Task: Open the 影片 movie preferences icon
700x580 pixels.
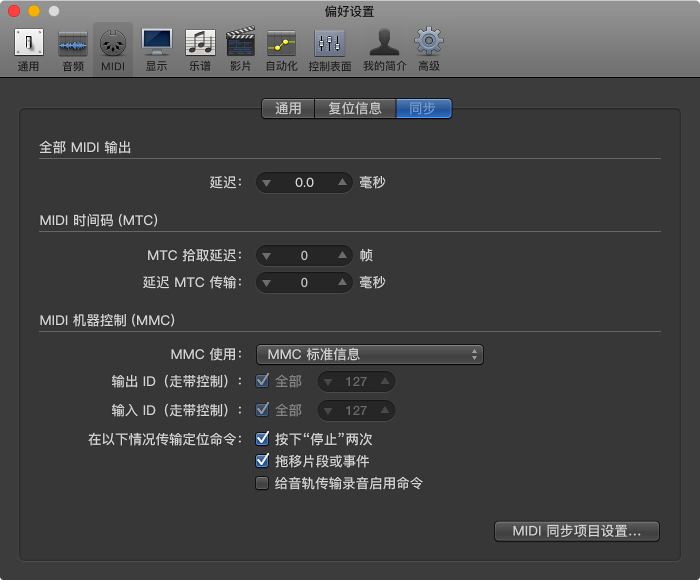Action: point(241,50)
